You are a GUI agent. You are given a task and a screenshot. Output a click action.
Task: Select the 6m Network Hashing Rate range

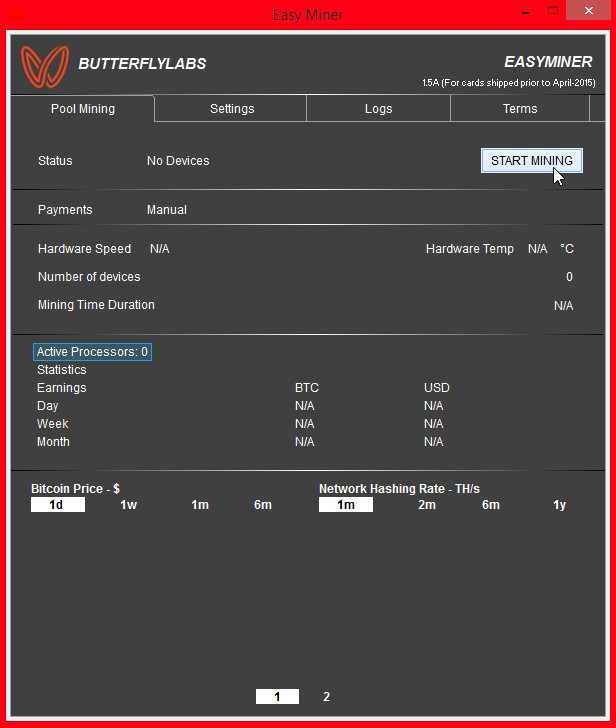click(x=491, y=505)
